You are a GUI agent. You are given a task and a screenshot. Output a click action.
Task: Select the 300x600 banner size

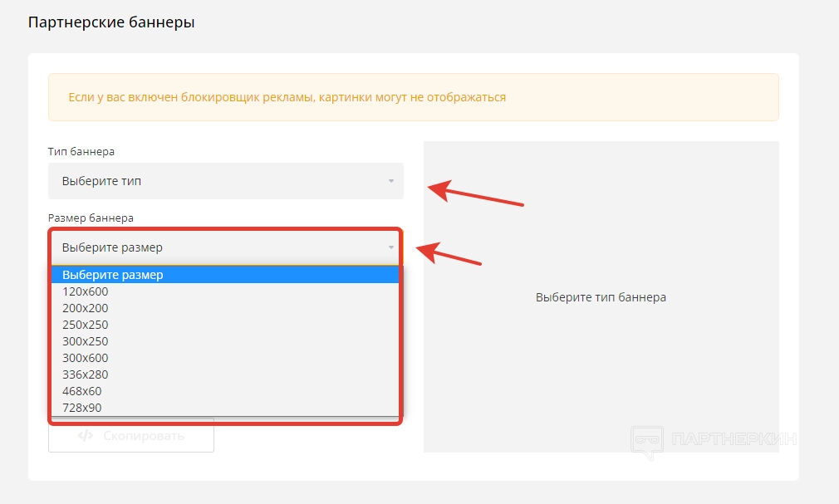[x=86, y=358]
